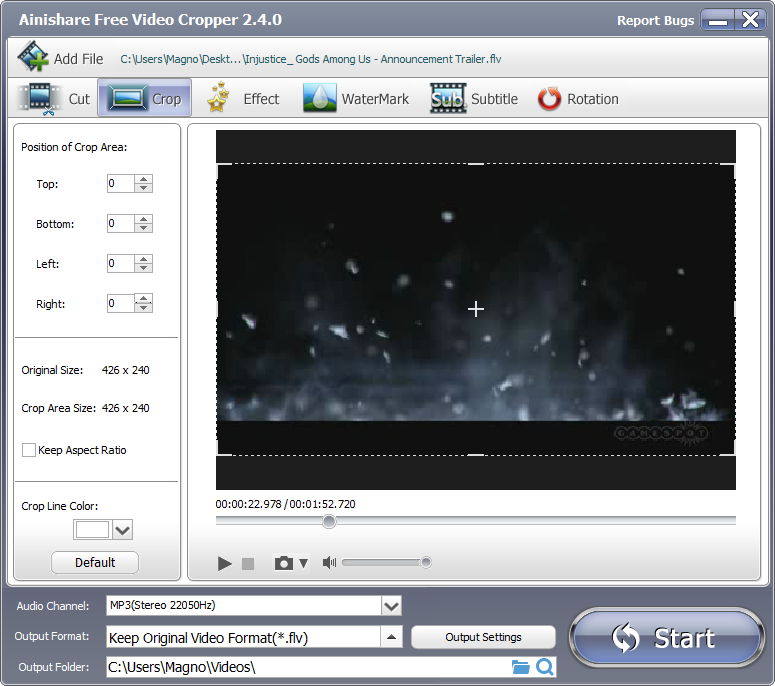Open the Output Format list arrow
Image resolution: width=775 pixels, height=686 pixels.
pyautogui.click(x=391, y=637)
